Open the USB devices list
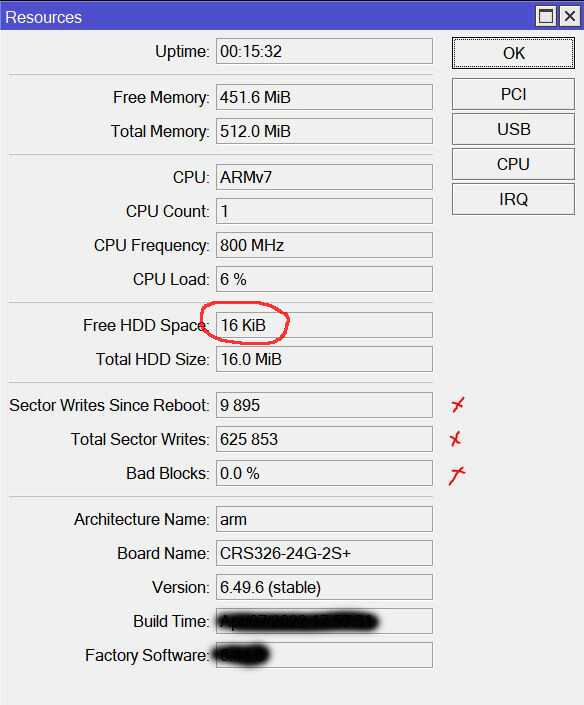 pyautogui.click(x=513, y=129)
